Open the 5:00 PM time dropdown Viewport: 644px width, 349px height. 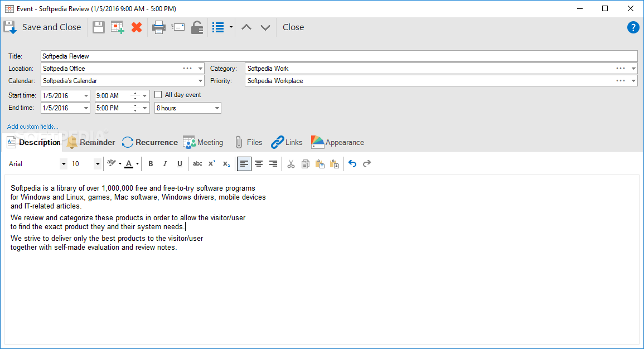(144, 108)
